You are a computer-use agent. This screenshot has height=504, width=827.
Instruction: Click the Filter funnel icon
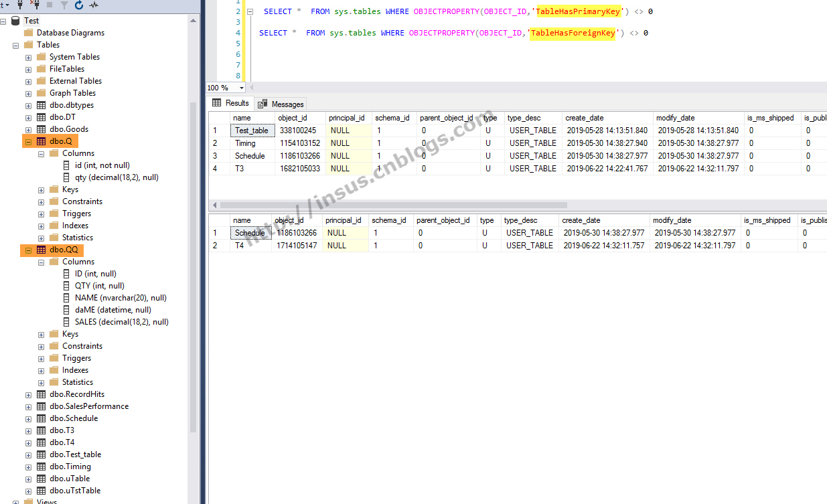click(64, 5)
